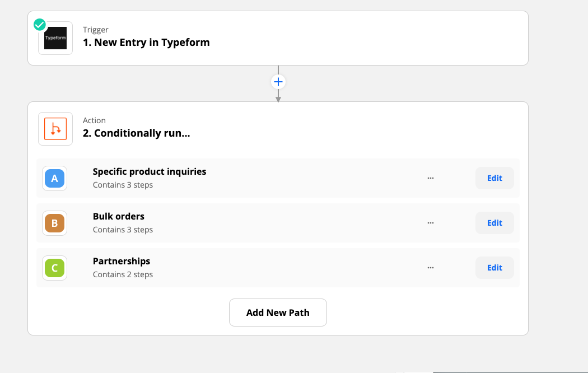Edit the Partnerships path

494,268
